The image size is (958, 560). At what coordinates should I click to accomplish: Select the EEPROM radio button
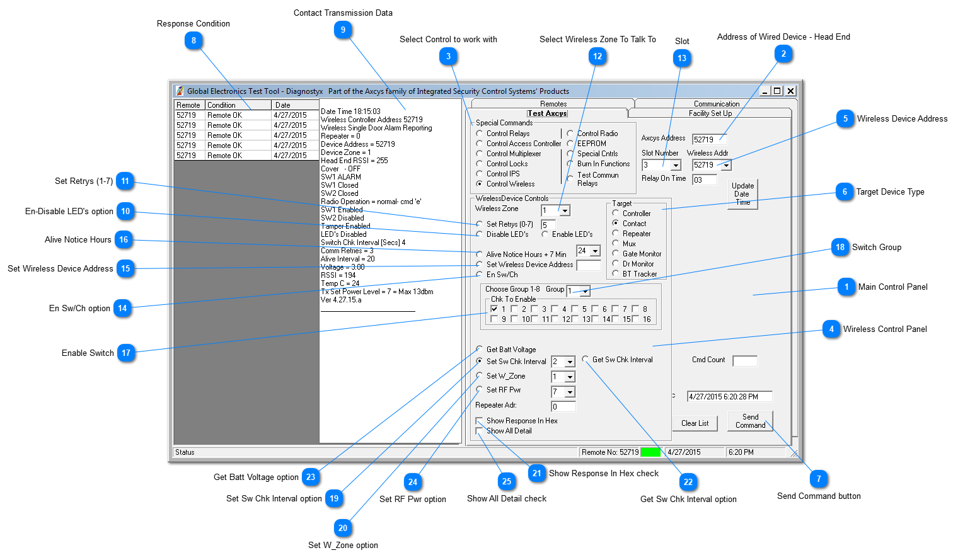click(570, 144)
